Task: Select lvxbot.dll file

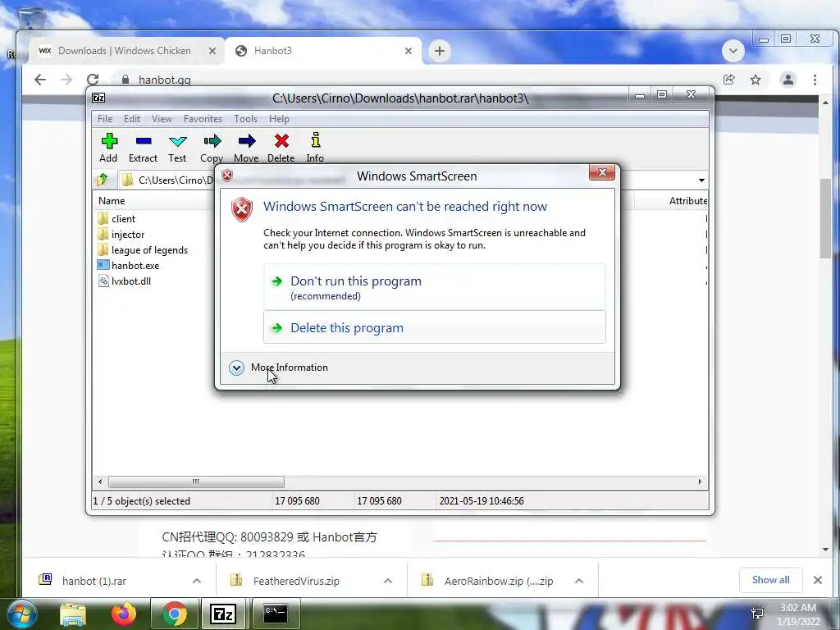Action: point(125,281)
